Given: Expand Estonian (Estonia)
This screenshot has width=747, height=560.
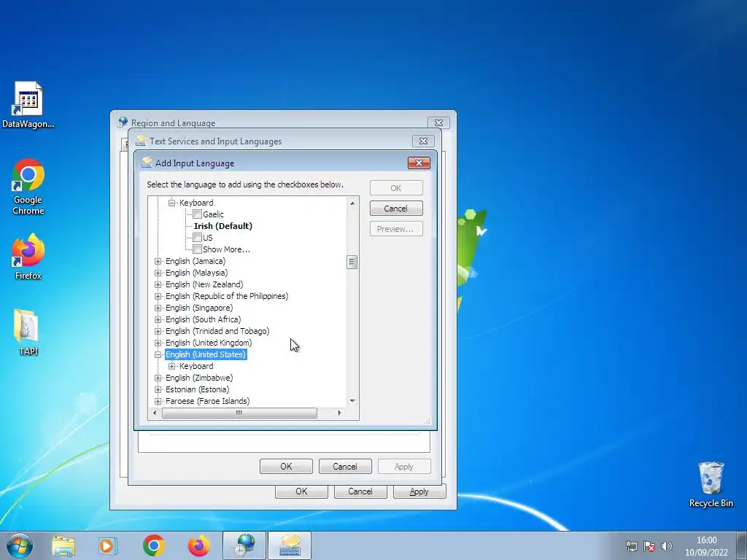Looking at the screenshot, I should click(158, 389).
